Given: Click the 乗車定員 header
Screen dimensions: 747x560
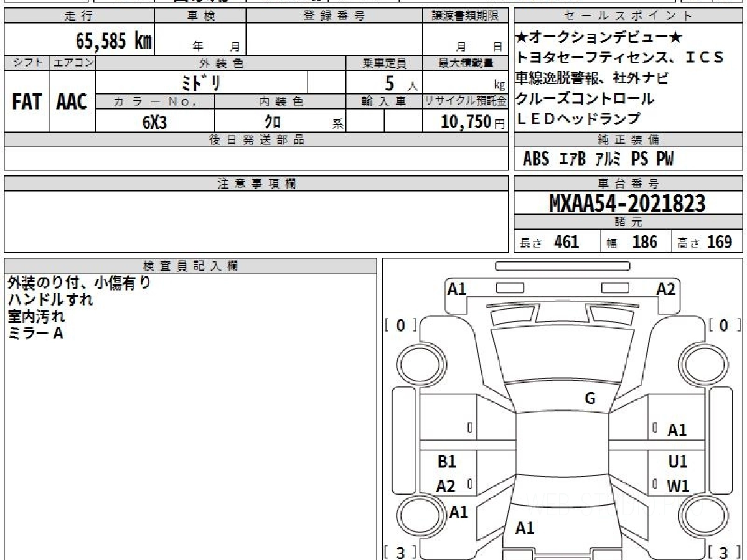Looking at the screenshot, I should click(x=384, y=63).
